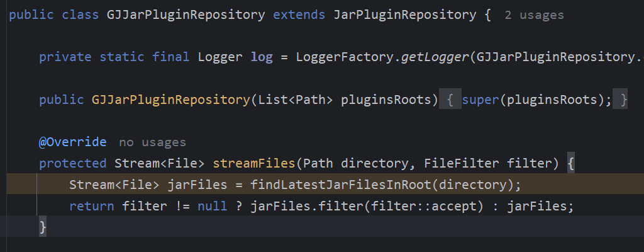Click the 'null' literal

pos(213,206)
